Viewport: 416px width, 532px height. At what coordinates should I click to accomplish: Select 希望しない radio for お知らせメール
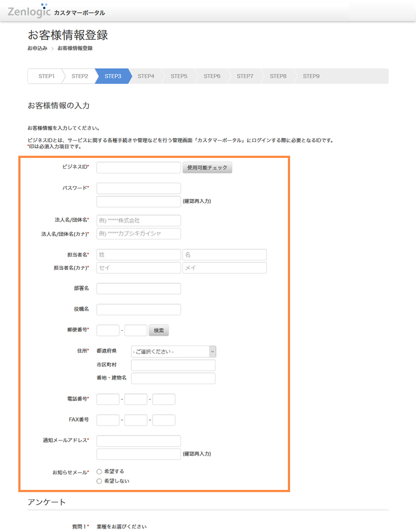[99, 481]
